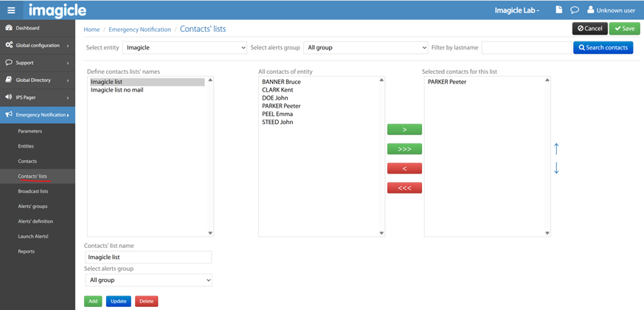Select PEEL Emma in contacts list
Viewport: 644px width, 310px height.
coord(277,114)
